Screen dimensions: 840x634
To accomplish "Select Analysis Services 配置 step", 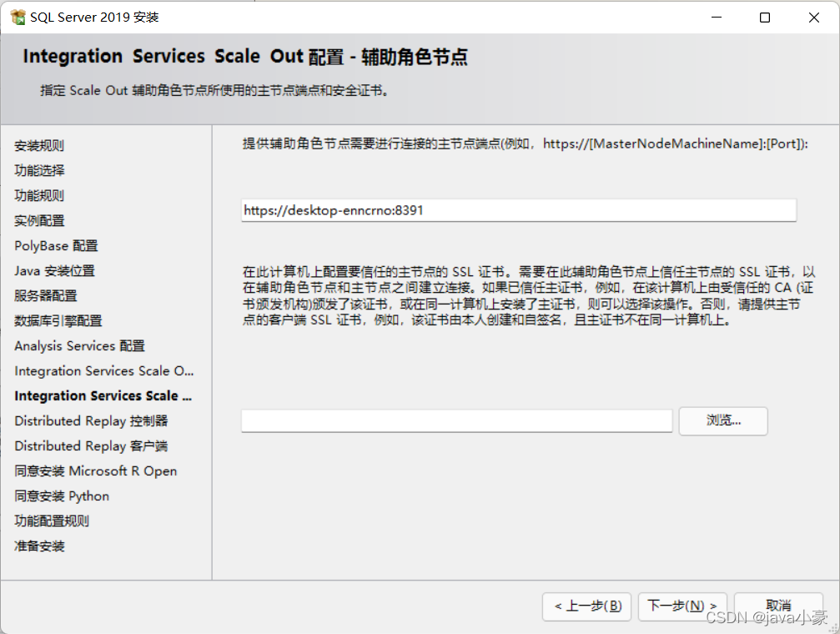I will (79, 345).
